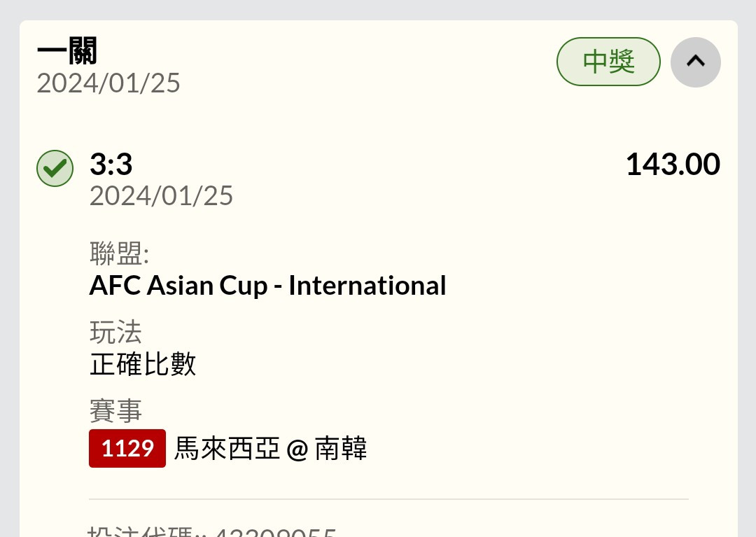The image size is (756, 537).
Task: Click the 正確比數 play type text
Action: click(x=143, y=364)
